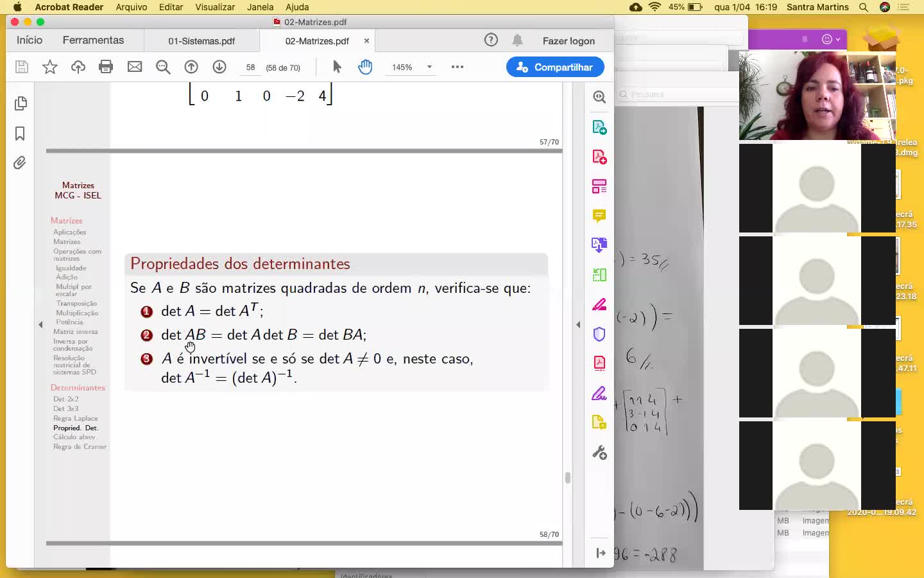Open the help question mark

point(491,40)
